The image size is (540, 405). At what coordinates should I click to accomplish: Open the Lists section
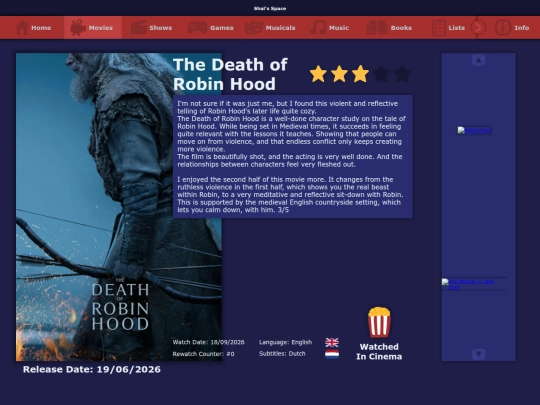click(x=448, y=28)
